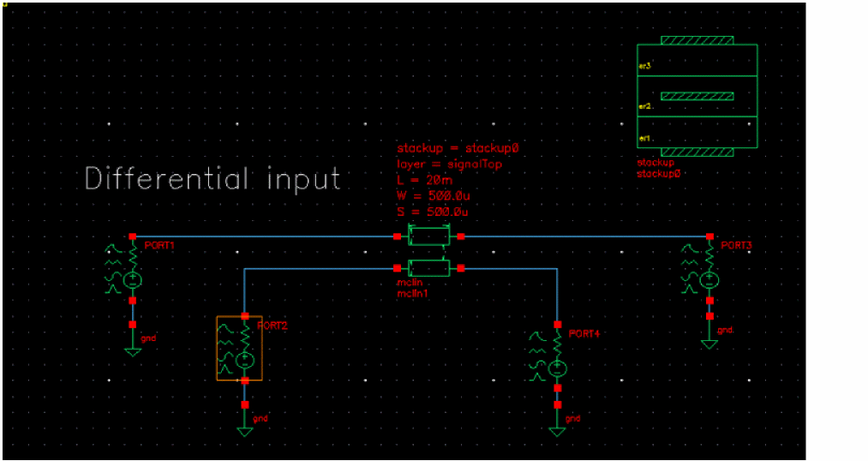Viewport: 868px width, 461px height.
Task: Click the "PORT3" label
Action: coord(737,245)
